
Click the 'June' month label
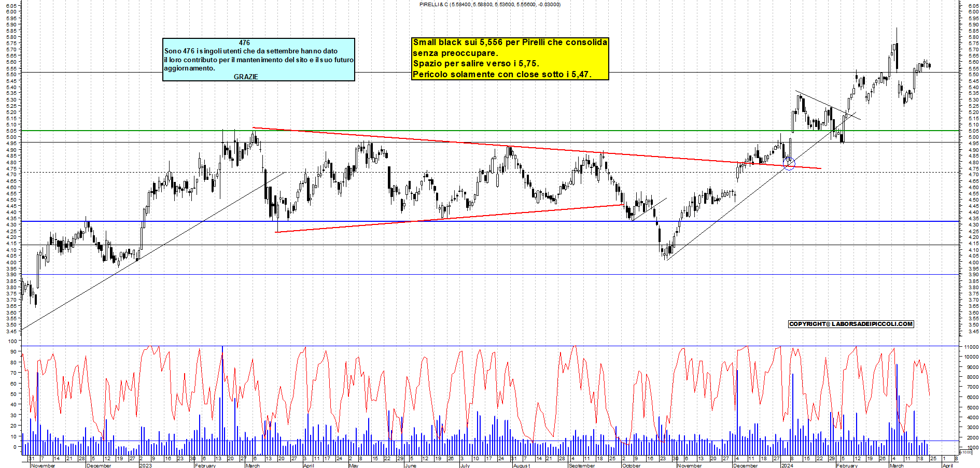[x=410, y=465]
